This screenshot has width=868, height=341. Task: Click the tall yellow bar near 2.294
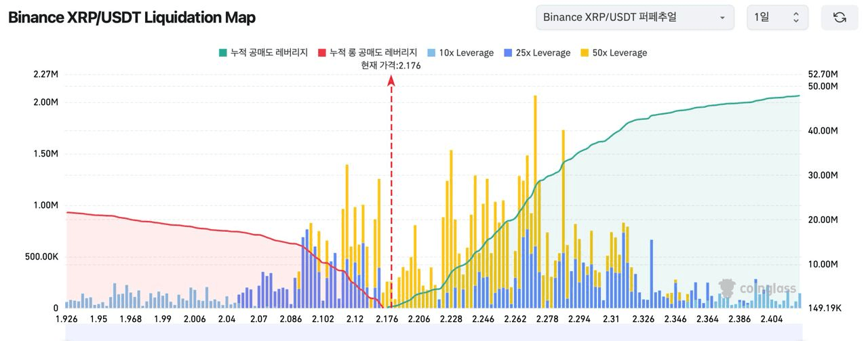tap(563, 217)
